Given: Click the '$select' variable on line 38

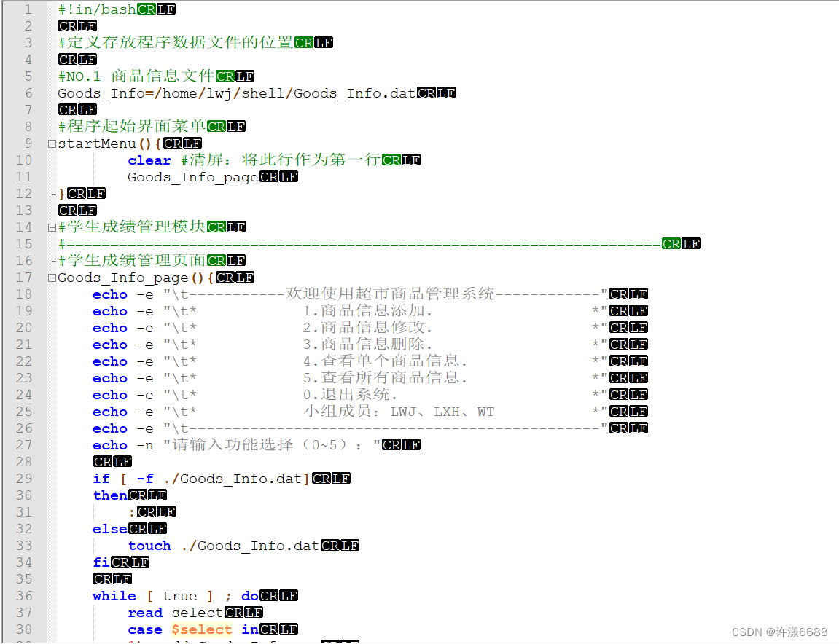Looking at the screenshot, I should point(201,629).
